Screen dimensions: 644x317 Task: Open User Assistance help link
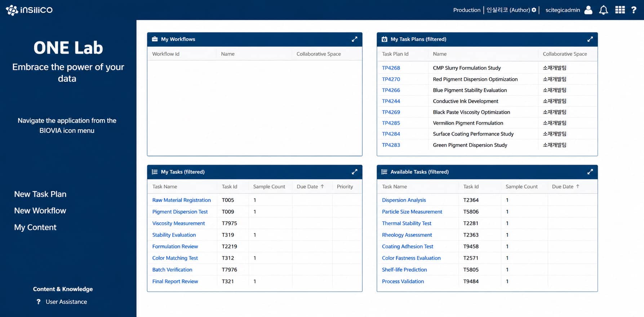point(66,302)
